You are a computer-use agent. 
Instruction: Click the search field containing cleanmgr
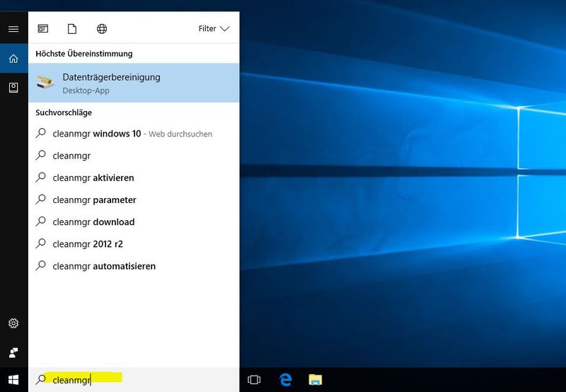click(x=134, y=380)
